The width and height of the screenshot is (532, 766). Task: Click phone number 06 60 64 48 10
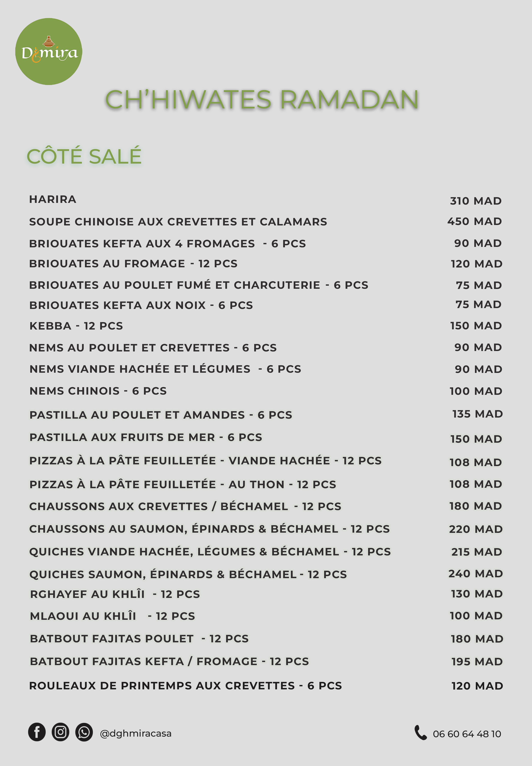pos(467,734)
